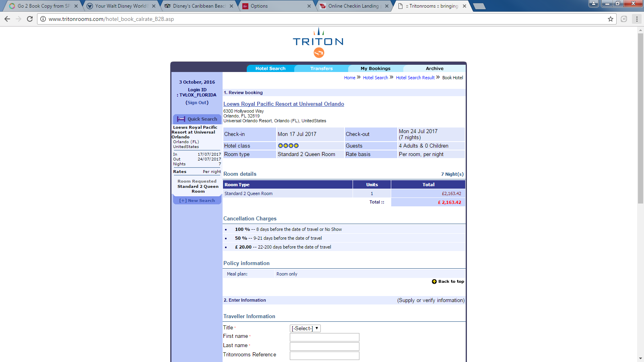Close the Options tab
The height and width of the screenshot is (362, 644).
click(309, 6)
